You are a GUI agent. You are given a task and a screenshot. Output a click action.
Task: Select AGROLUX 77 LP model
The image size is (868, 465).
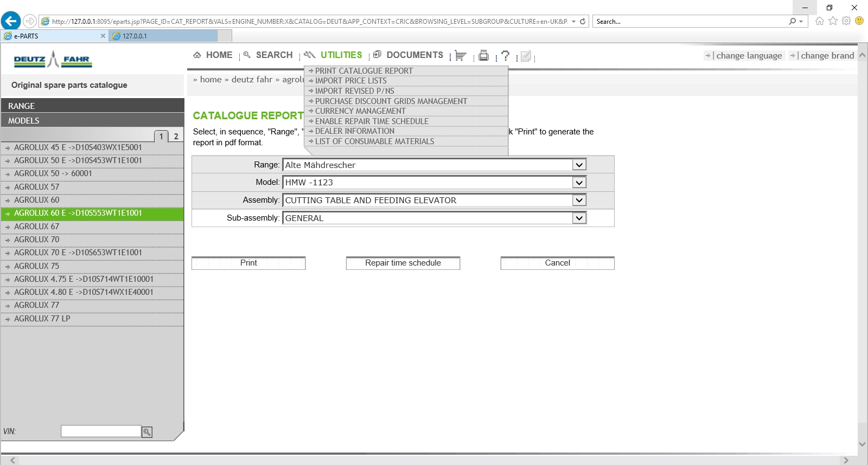[92, 319]
